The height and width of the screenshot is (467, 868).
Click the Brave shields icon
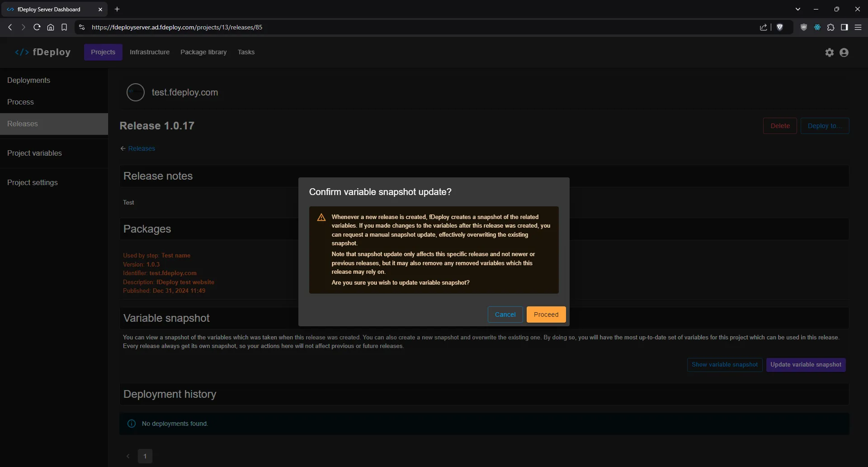click(779, 27)
